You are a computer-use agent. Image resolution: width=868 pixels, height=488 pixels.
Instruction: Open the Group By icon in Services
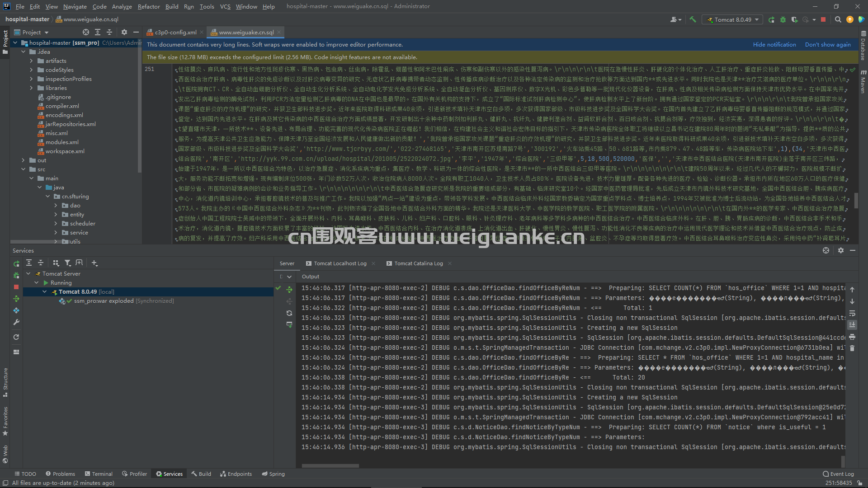56,263
